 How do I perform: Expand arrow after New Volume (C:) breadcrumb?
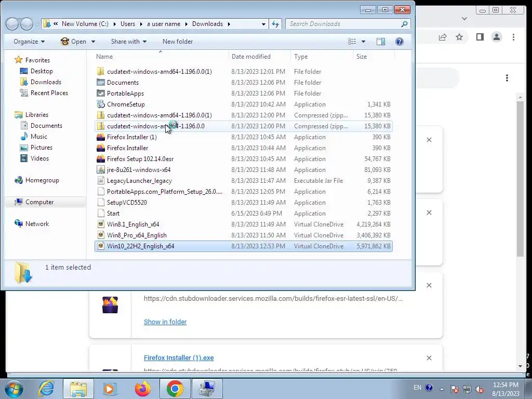[114, 24]
